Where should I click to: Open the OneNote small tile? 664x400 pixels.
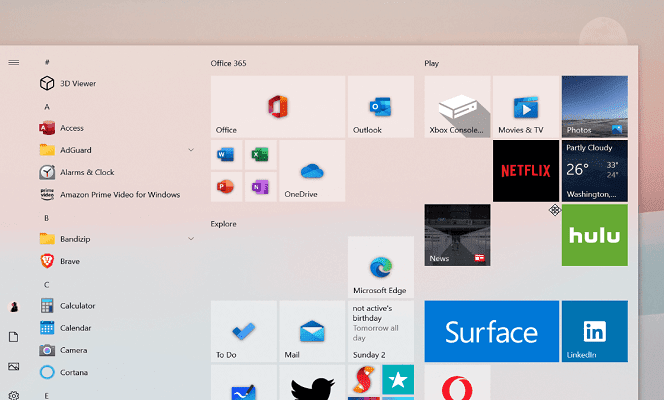pyautogui.click(x=260, y=187)
